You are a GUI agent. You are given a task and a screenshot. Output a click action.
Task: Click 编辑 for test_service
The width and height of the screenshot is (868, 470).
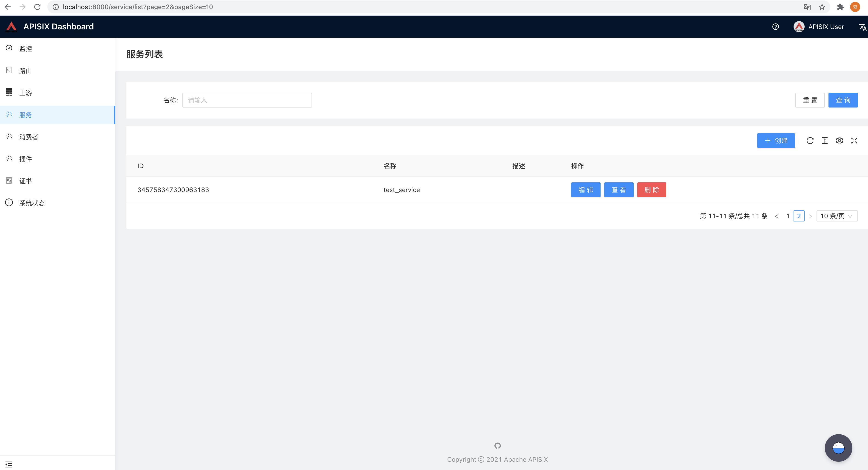point(585,190)
